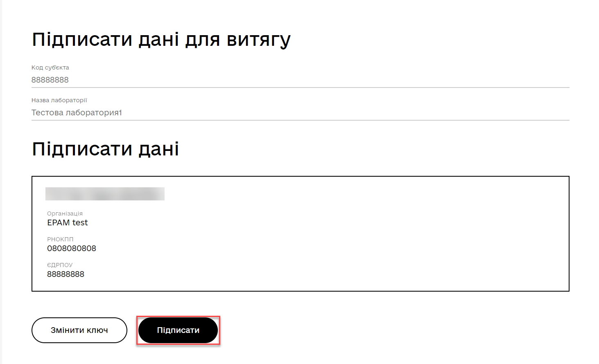Click the РНОКПП label
Viewport: 599px width, 364px height.
pyautogui.click(x=60, y=239)
